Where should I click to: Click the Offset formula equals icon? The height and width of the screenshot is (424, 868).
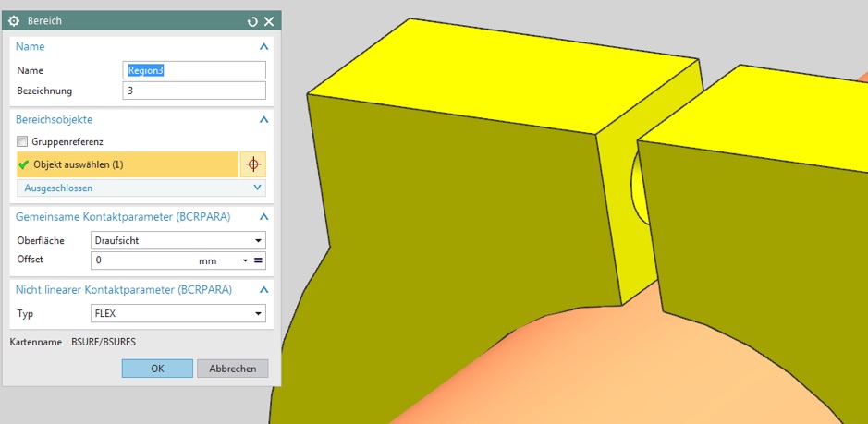coord(258,260)
